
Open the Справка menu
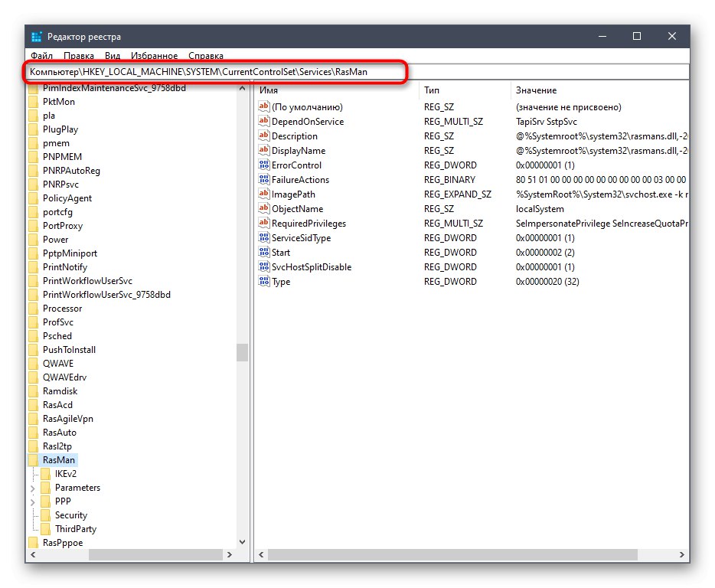206,56
